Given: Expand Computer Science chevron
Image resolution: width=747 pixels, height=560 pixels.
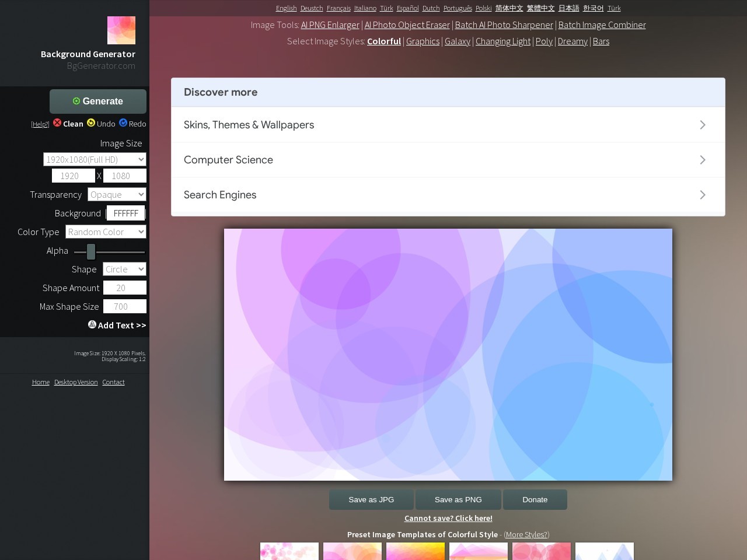Looking at the screenshot, I should [703, 160].
